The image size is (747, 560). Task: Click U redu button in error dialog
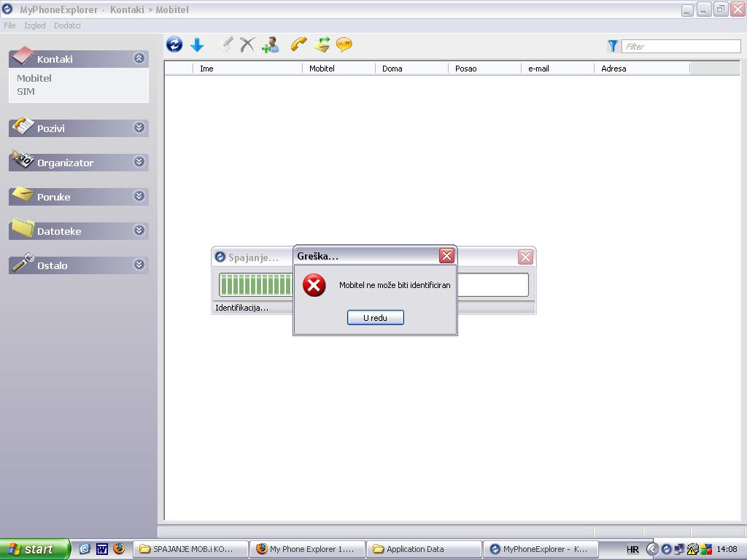[376, 318]
